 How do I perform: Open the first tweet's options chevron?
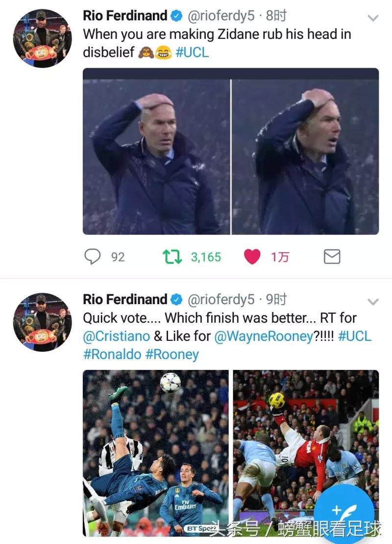(x=373, y=18)
